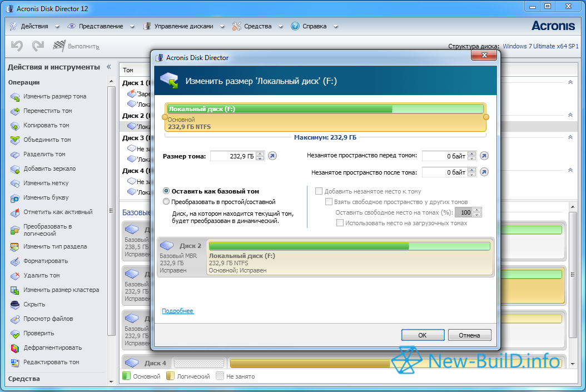Check Добавить незанятое место к тому
586x392 pixels.
(x=319, y=191)
